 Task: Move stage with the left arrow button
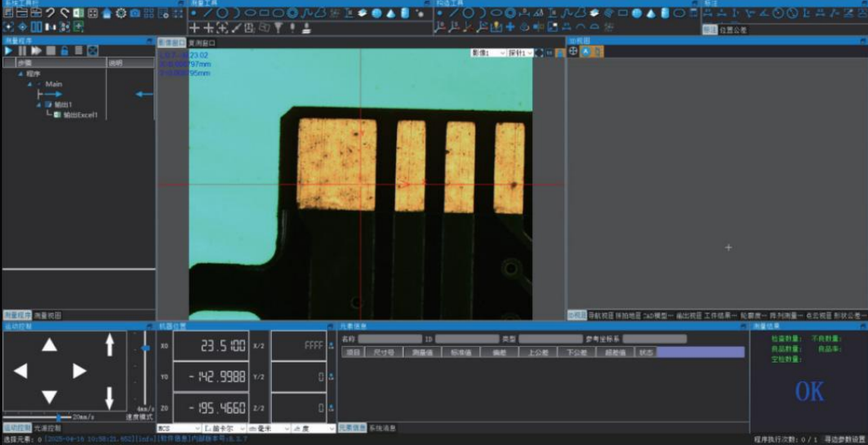pyautogui.click(x=20, y=371)
